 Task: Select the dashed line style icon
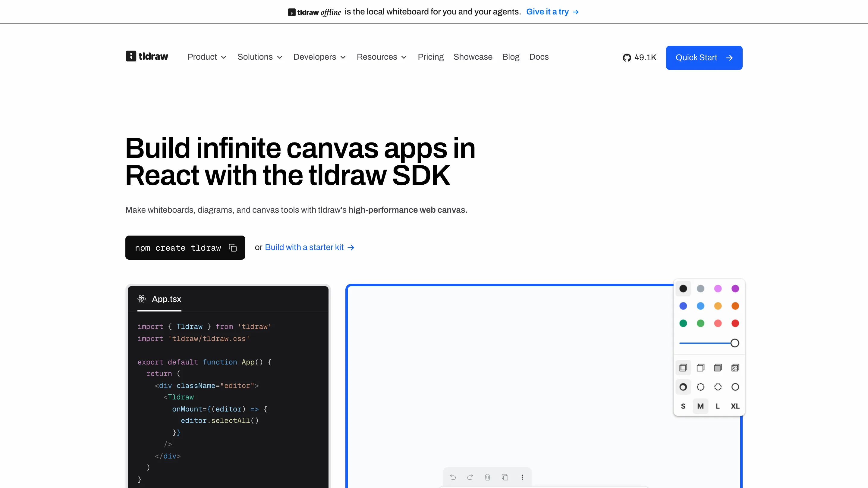pyautogui.click(x=700, y=387)
